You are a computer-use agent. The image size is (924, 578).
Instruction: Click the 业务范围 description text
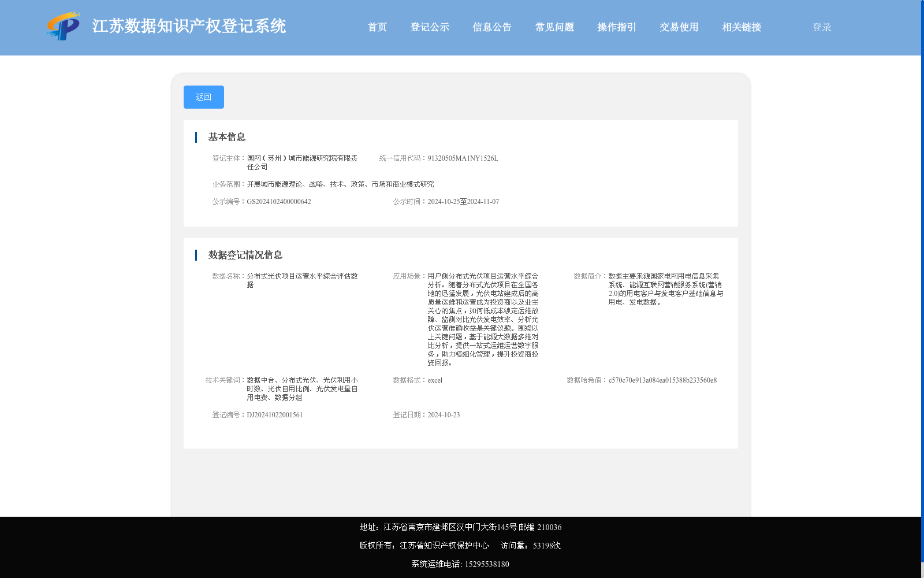[341, 184]
